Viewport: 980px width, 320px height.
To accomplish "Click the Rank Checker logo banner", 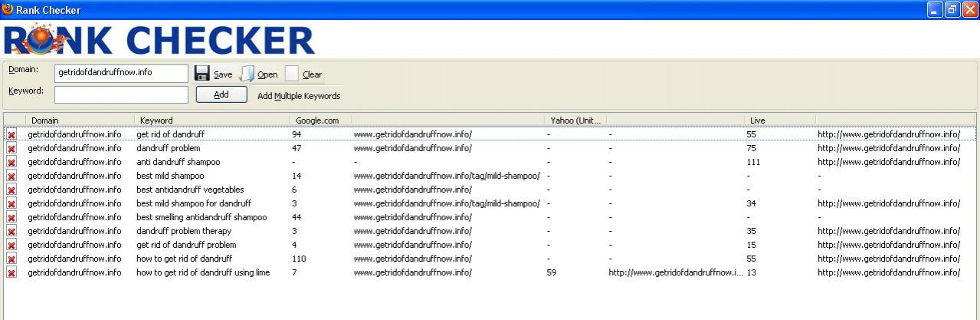I will pyautogui.click(x=159, y=40).
